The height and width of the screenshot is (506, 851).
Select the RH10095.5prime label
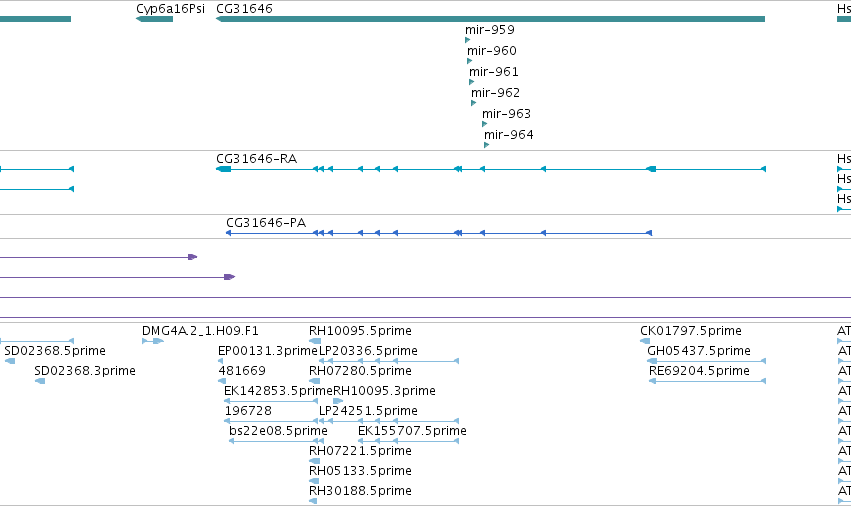tap(360, 331)
